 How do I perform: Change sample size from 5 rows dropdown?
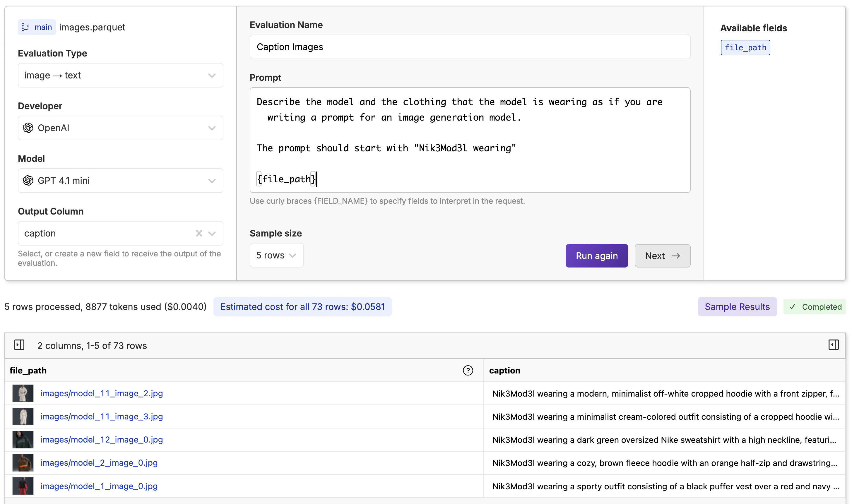click(x=276, y=256)
